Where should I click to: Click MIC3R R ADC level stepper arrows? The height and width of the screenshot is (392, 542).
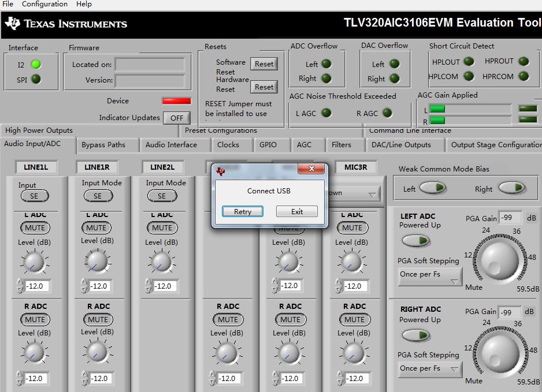coord(340,378)
